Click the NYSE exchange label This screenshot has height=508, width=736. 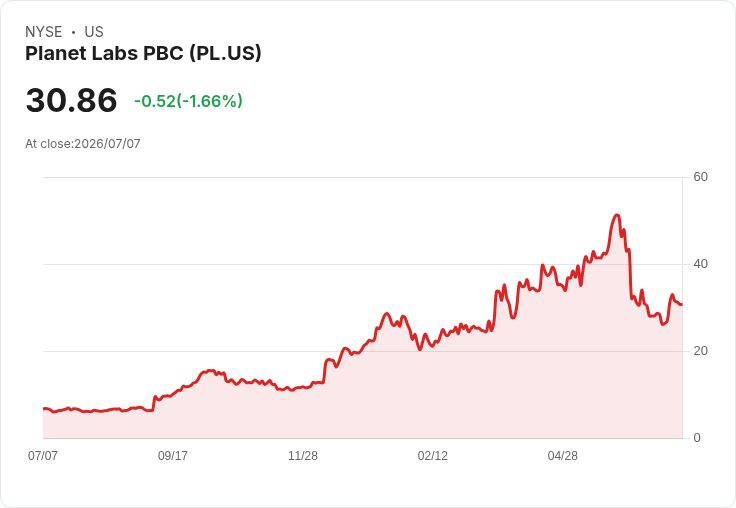[x=44, y=32]
